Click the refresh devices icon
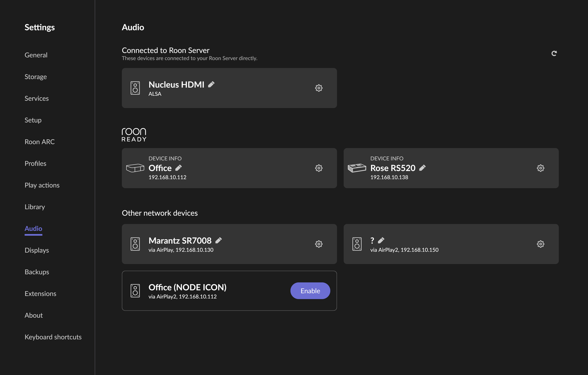 554,53
